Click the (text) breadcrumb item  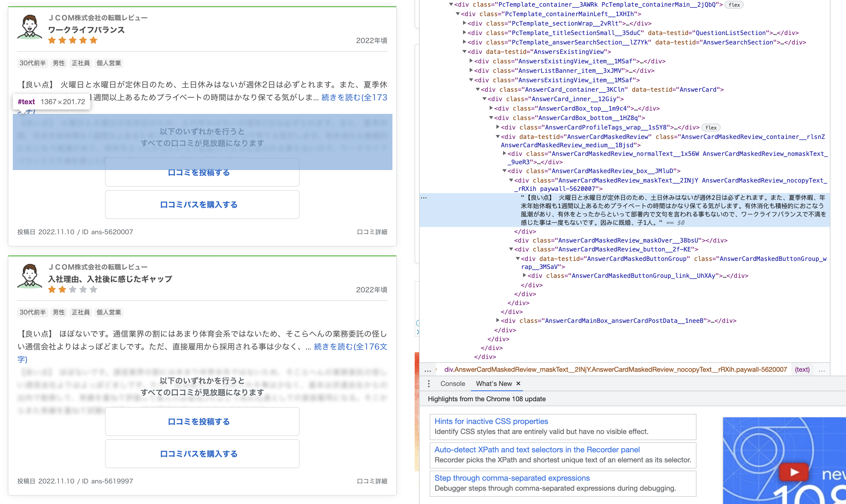coord(802,370)
